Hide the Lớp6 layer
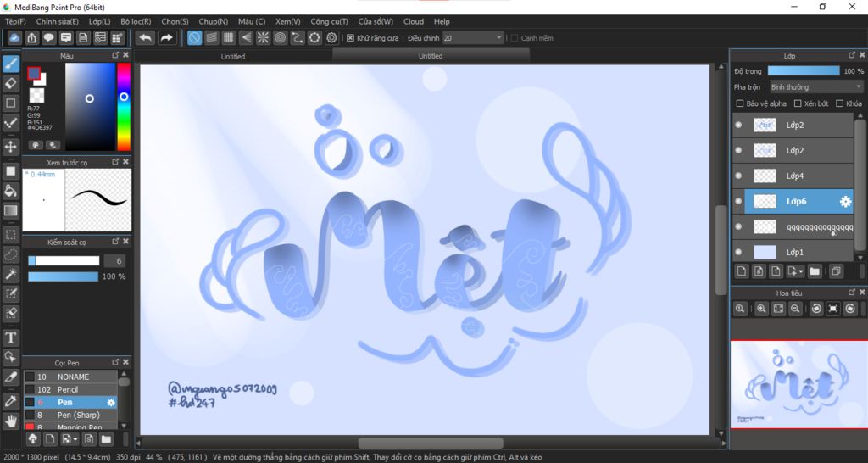 point(738,202)
